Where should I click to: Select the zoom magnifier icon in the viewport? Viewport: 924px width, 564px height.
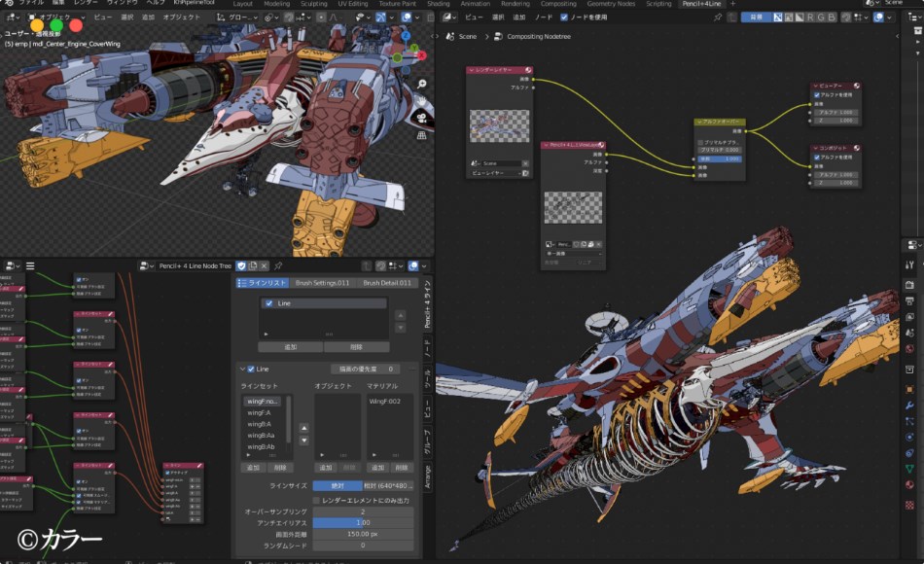tap(421, 84)
